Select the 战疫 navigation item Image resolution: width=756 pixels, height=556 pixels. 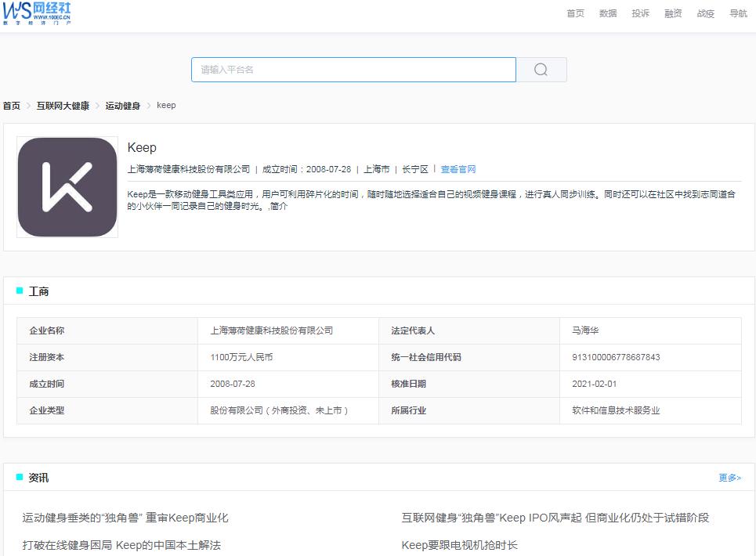point(704,13)
